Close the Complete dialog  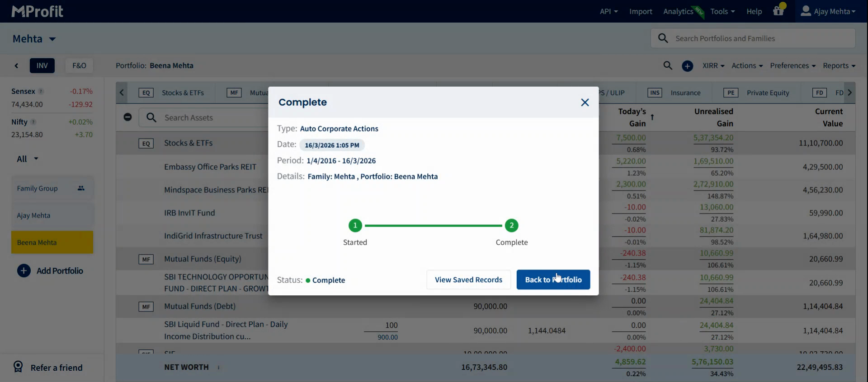(585, 102)
